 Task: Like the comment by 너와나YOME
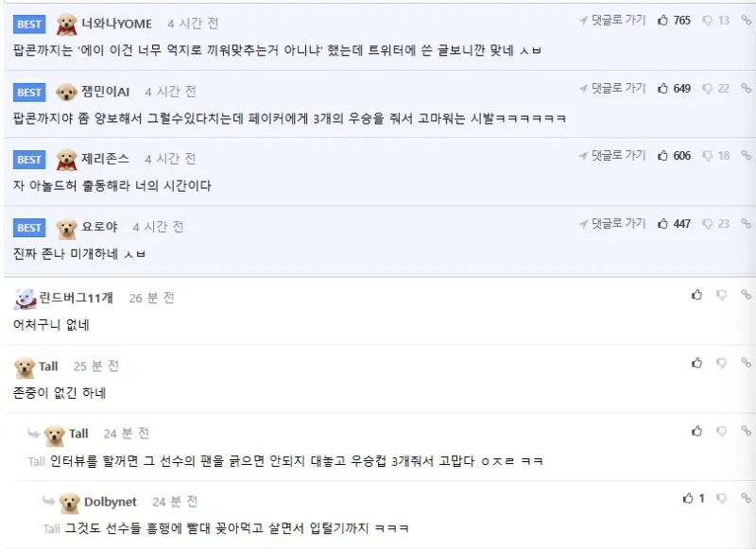pos(663,20)
